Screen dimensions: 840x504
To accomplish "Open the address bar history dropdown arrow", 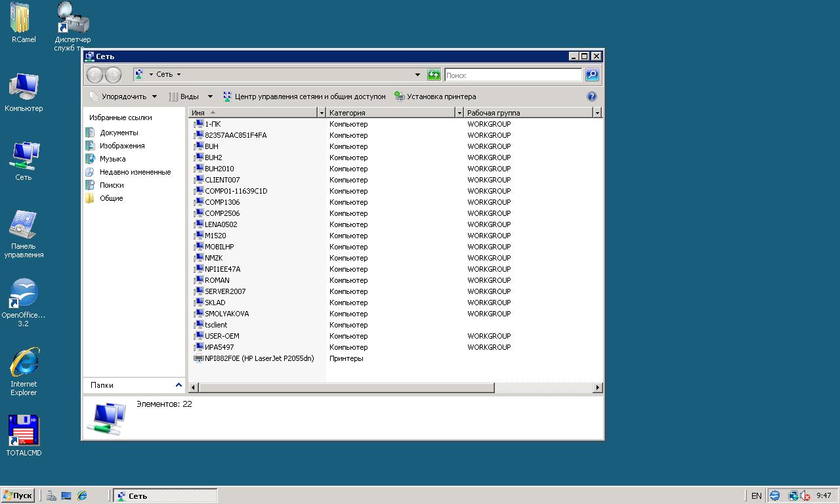I will click(x=417, y=75).
